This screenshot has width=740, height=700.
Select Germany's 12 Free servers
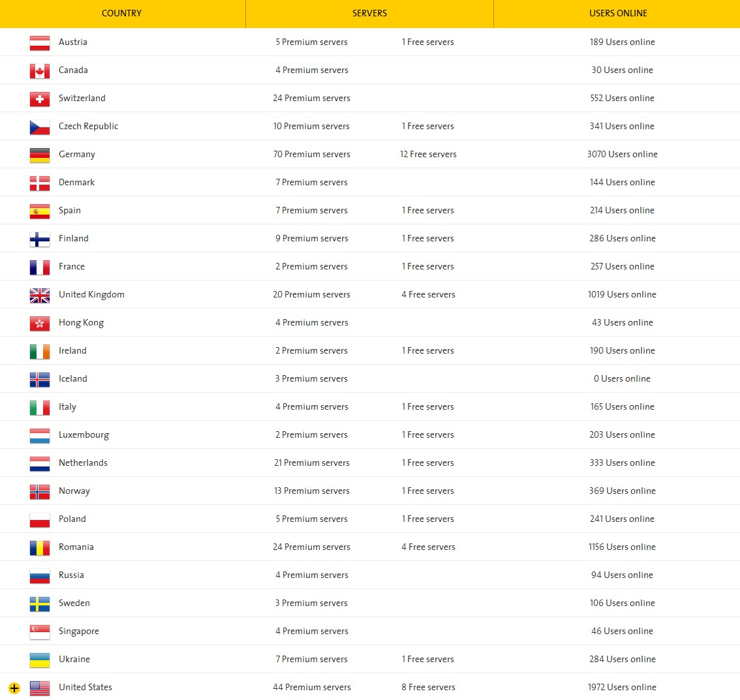tap(428, 154)
